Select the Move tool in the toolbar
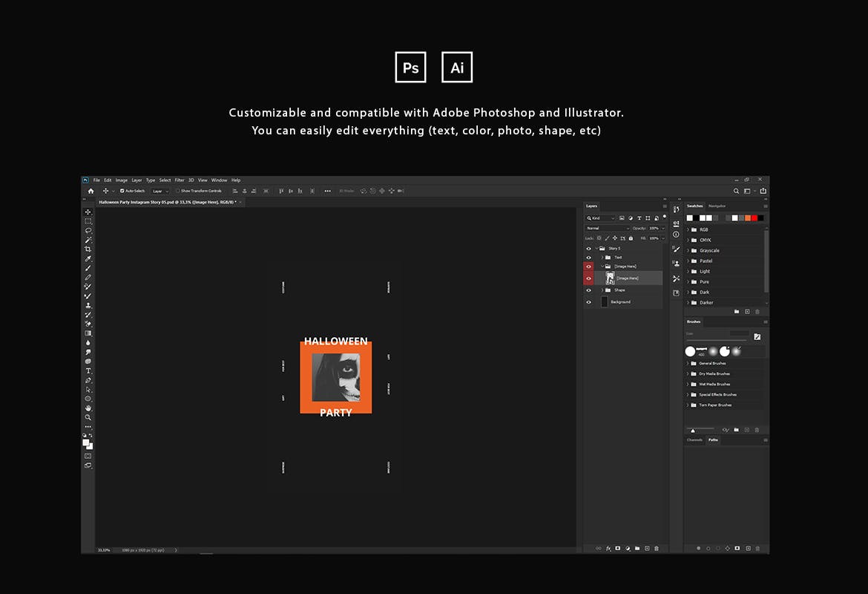Image resolution: width=868 pixels, height=594 pixels. click(x=88, y=212)
